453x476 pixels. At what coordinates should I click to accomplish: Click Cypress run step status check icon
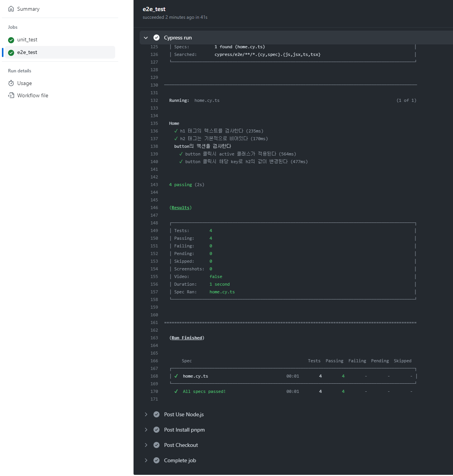[x=156, y=38]
